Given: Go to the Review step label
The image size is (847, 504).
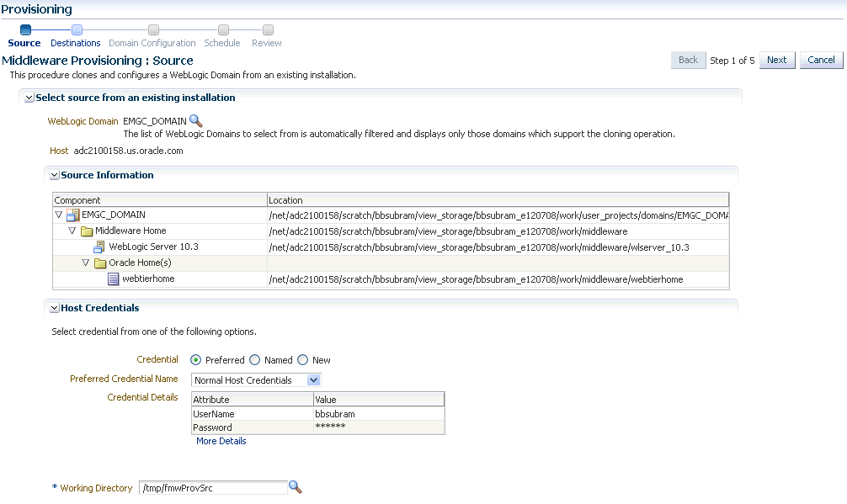Looking at the screenshot, I should click(267, 43).
